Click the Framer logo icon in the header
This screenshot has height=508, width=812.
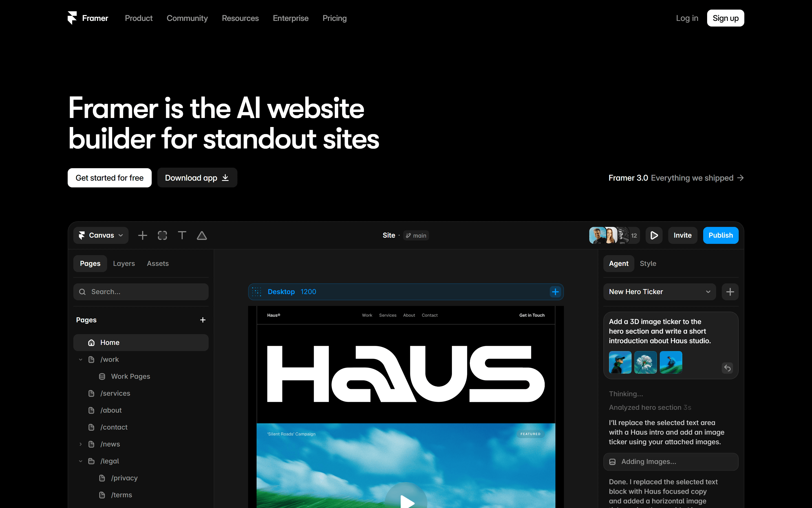72,18
